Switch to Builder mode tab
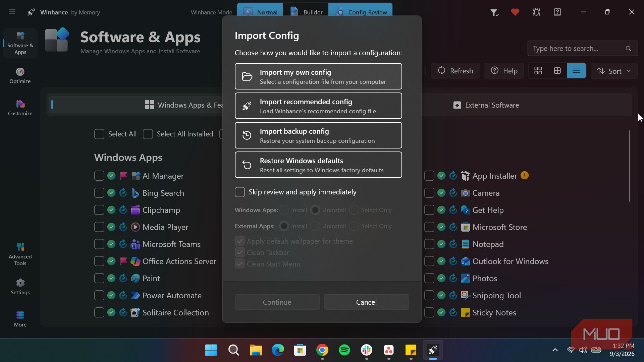Image resolution: width=644 pixels, height=362 pixels. click(x=306, y=9)
